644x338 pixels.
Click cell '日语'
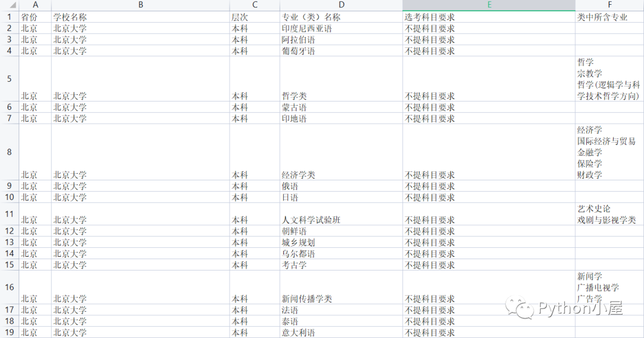pos(341,198)
